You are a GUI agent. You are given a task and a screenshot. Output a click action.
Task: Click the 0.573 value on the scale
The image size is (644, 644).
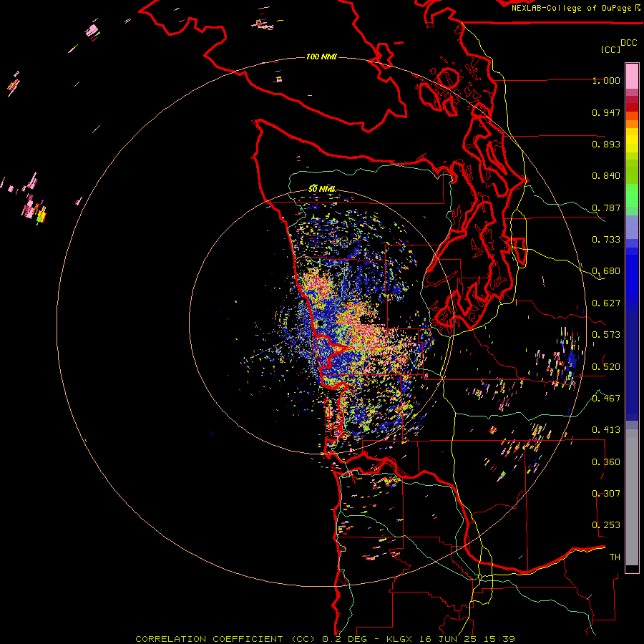coord(606,335)
